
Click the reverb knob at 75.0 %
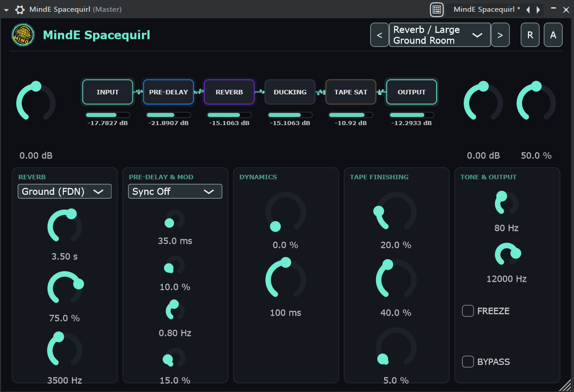tap(65, 288)
